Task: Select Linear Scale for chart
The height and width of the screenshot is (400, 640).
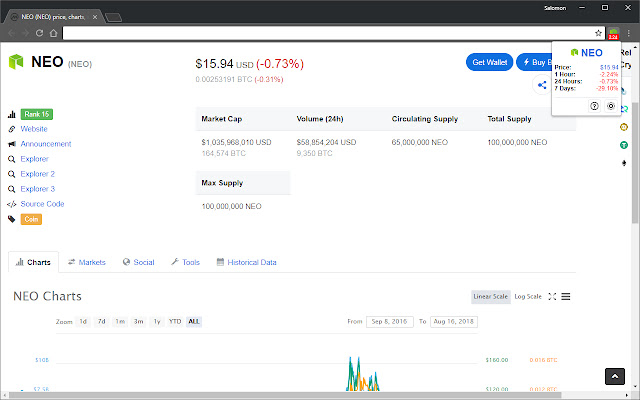Action: 491,297
